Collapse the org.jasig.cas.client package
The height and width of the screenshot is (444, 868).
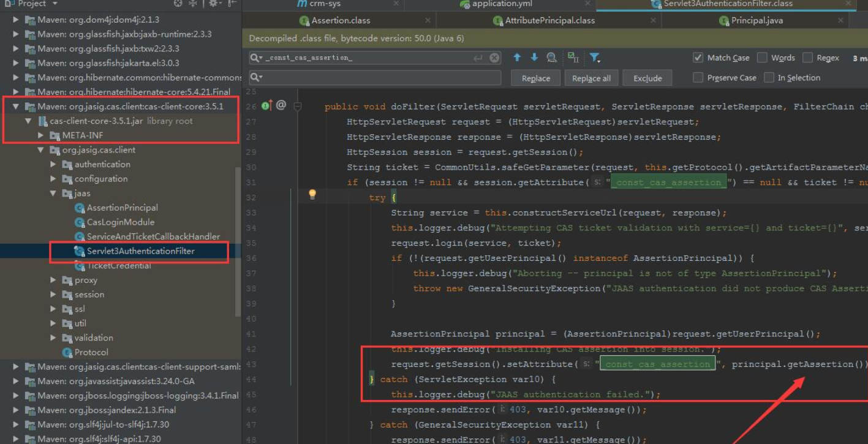40,150
